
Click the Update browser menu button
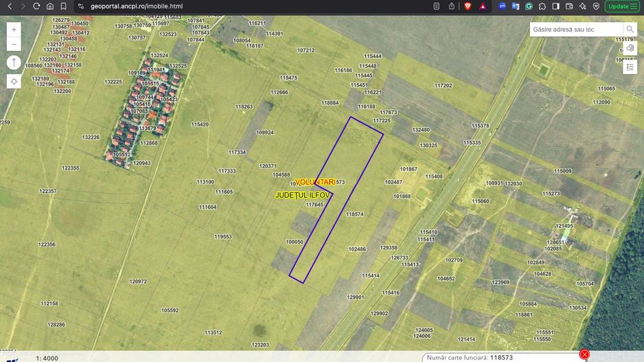pos(622,6)
